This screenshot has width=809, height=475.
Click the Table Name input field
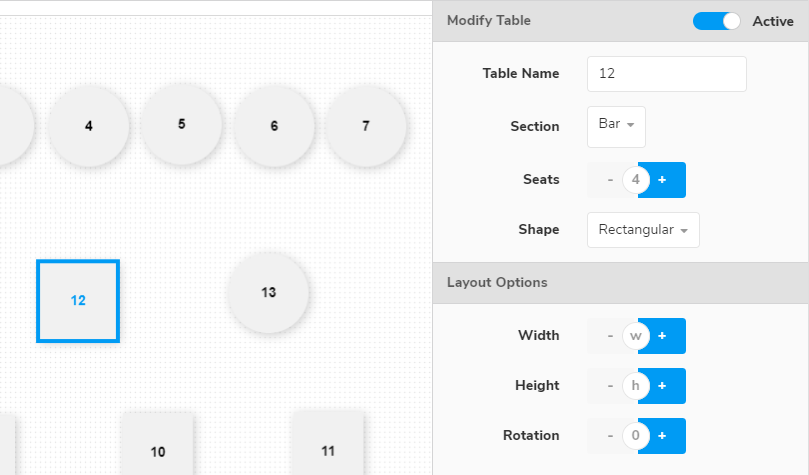click(x=666, y=74)
